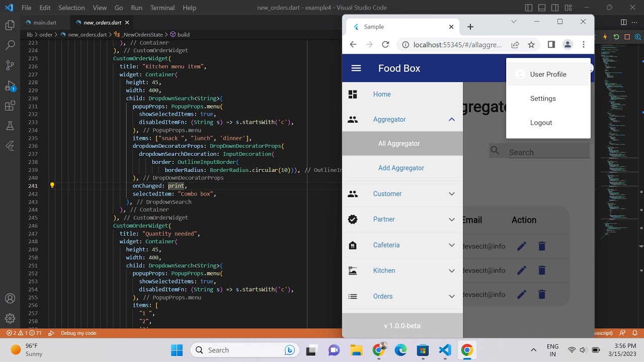Go to Home in the drawer
644x362 pixels.
click(x=403, y=95)
